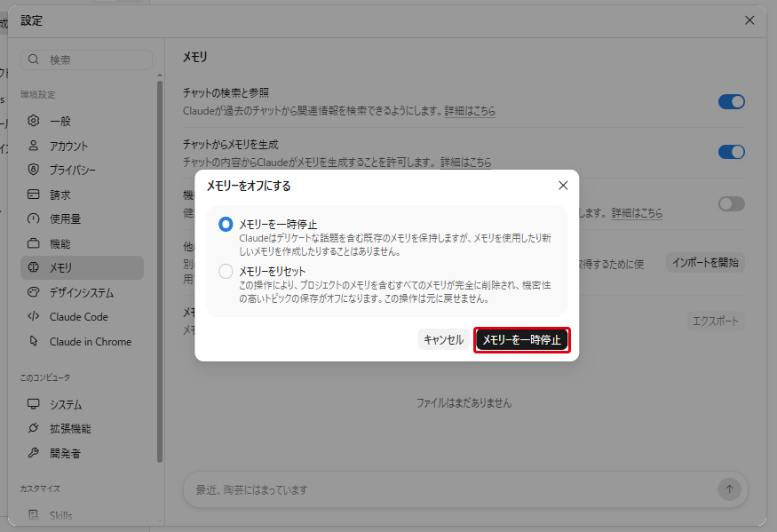
Task: Click エクスポート button
Action: 715,322
